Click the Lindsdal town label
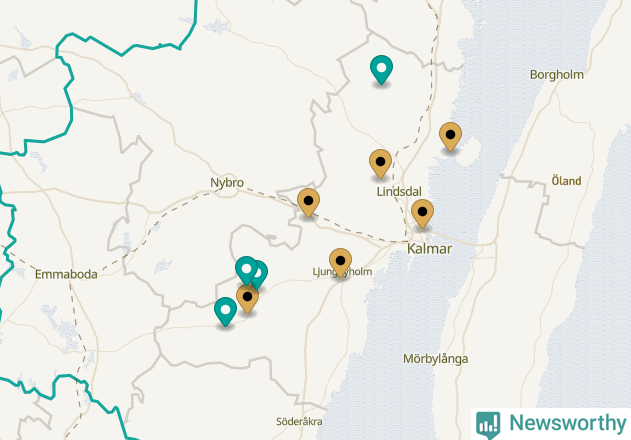 399,192
